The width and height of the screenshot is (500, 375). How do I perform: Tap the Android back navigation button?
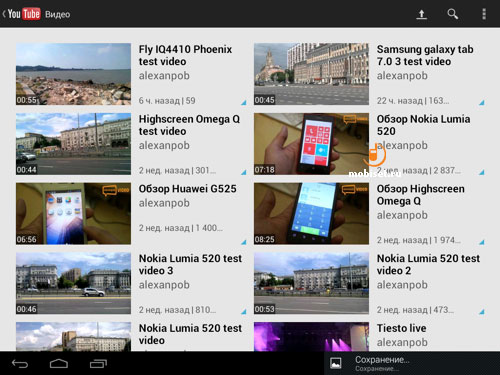[20, 364]
